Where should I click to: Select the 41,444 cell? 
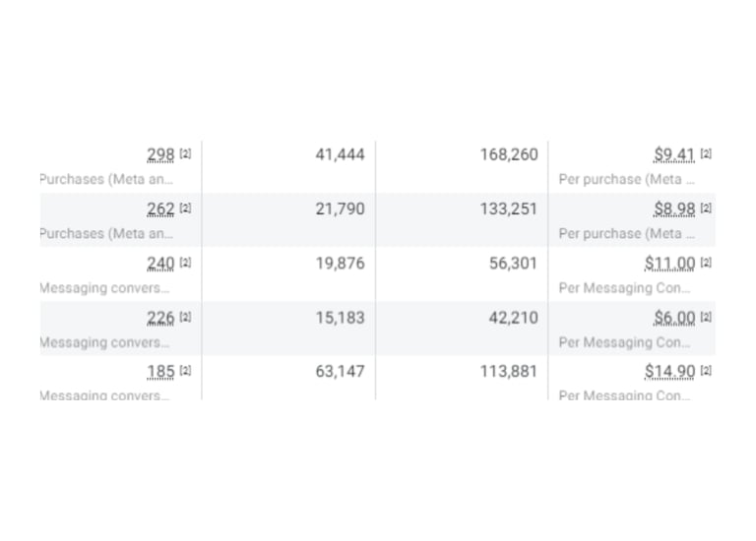(340, 154)
